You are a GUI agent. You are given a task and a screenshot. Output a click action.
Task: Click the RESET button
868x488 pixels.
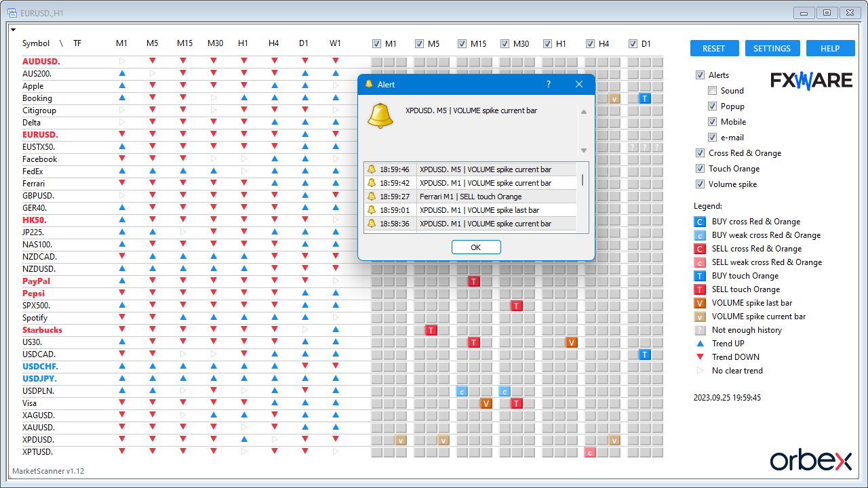click(713, 48)
